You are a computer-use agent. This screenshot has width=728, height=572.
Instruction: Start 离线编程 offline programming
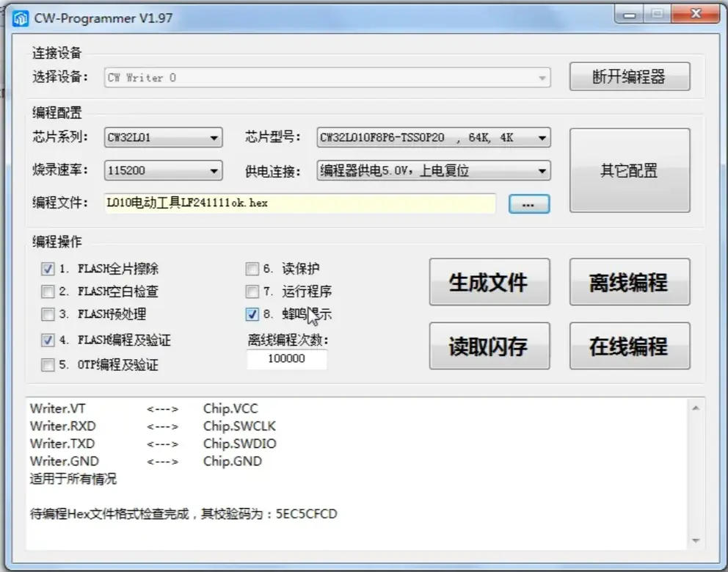pyautogui.click(x=630, y=282)
